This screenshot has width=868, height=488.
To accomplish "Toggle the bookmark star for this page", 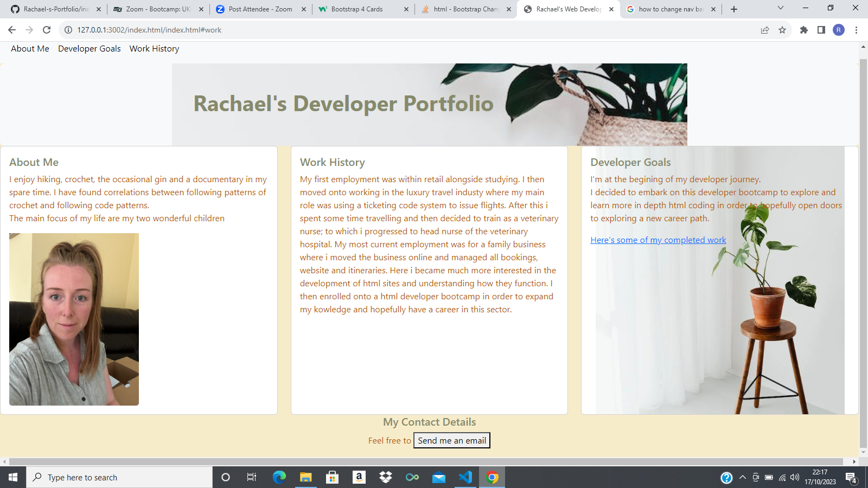I will (783, 30).
